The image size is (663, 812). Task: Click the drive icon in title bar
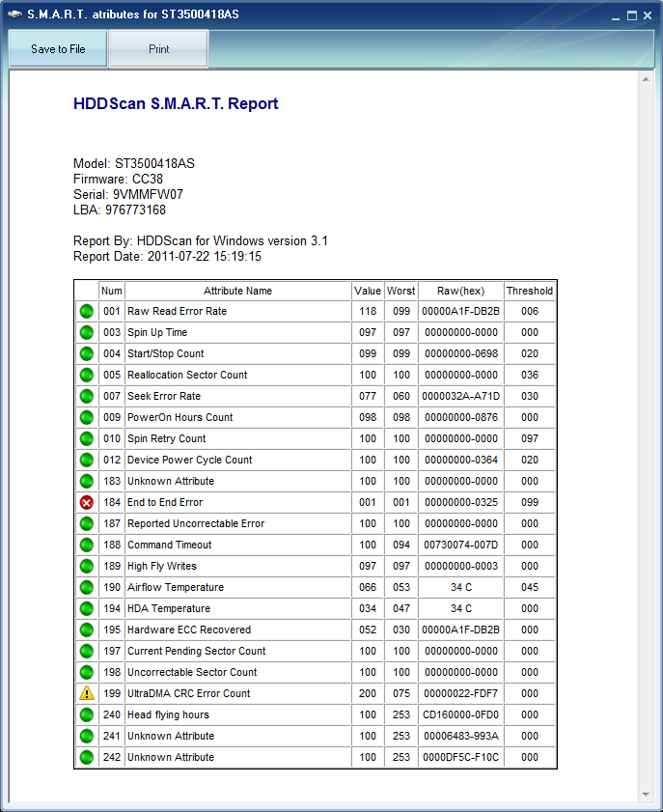[15, 14]
